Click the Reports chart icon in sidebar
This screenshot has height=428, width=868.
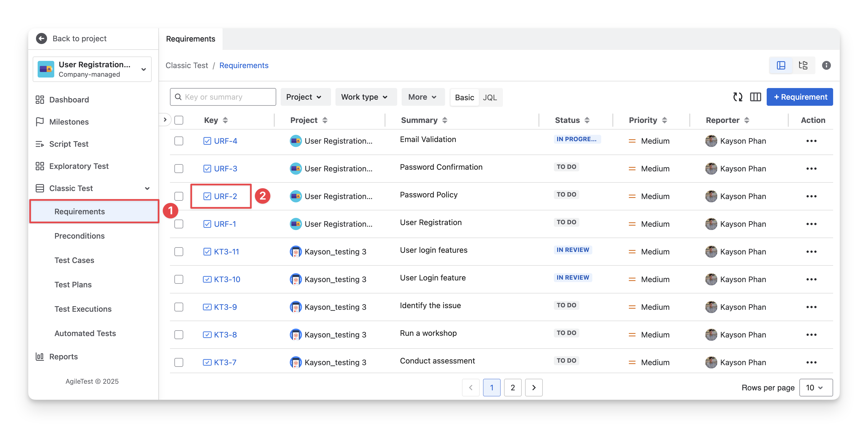[x=40, y=357]
